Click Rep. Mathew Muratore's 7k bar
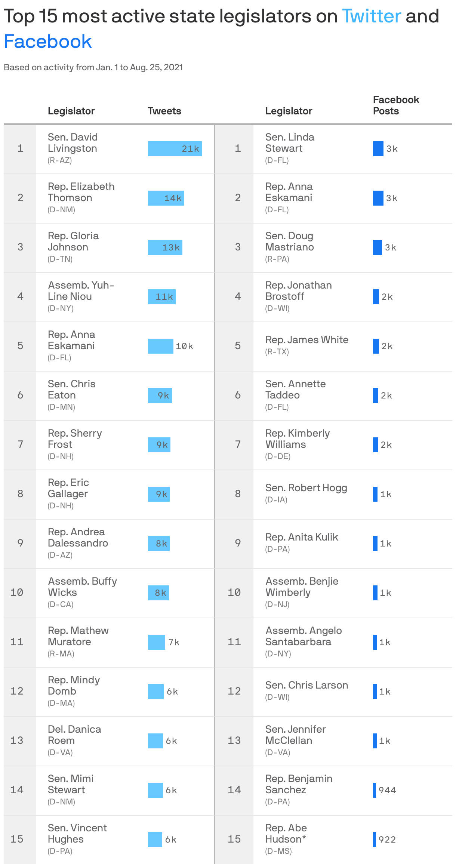 pos(157,642)
